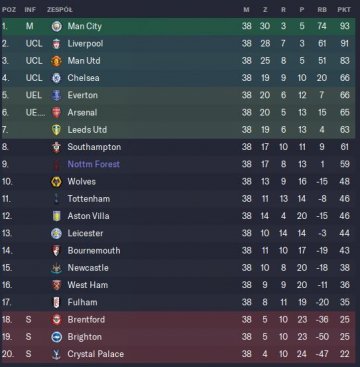
Task: Click the Man City club crest
Action: coord(57,26)
